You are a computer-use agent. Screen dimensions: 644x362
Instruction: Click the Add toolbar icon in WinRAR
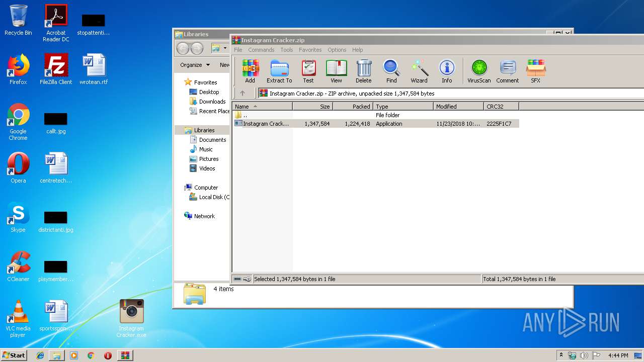(x=250, y=71)
